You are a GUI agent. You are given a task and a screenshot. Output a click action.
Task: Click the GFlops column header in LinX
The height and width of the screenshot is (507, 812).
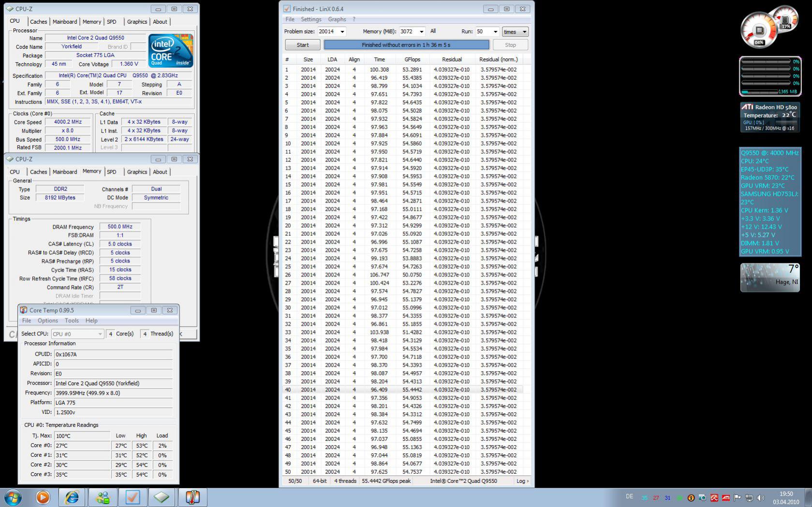[412, 59]
